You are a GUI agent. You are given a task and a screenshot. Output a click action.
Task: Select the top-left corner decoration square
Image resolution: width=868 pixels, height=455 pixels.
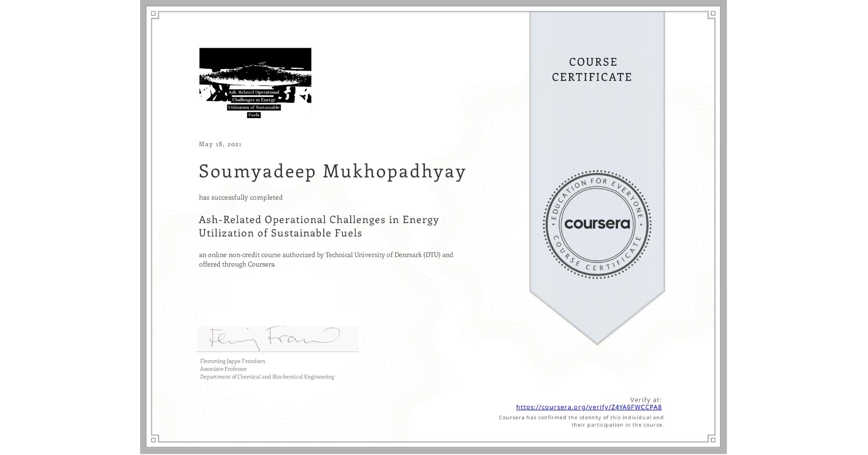click(152, 13)
